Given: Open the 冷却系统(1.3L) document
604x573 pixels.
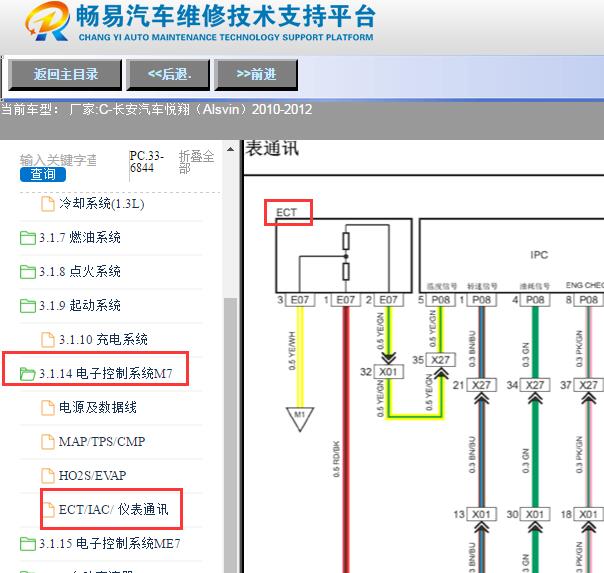Looking at the screenshot, I should click(x=102, y=204).
